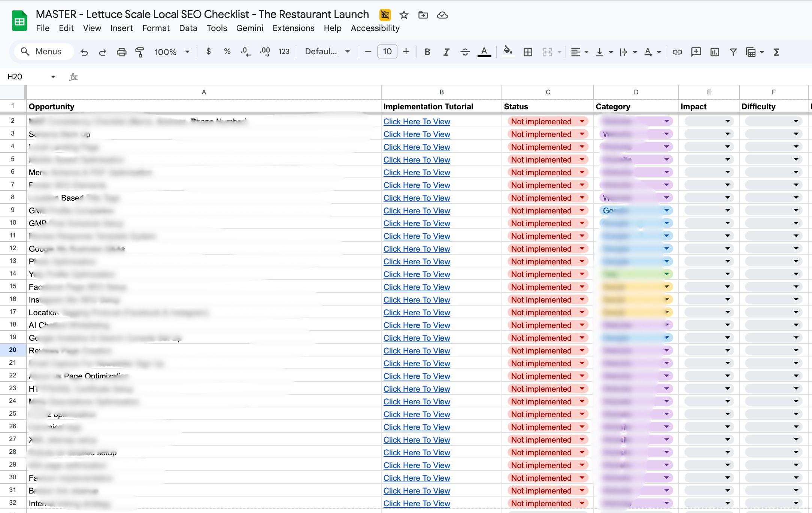
Task: Toggle bold formatting
Action: 427,52
